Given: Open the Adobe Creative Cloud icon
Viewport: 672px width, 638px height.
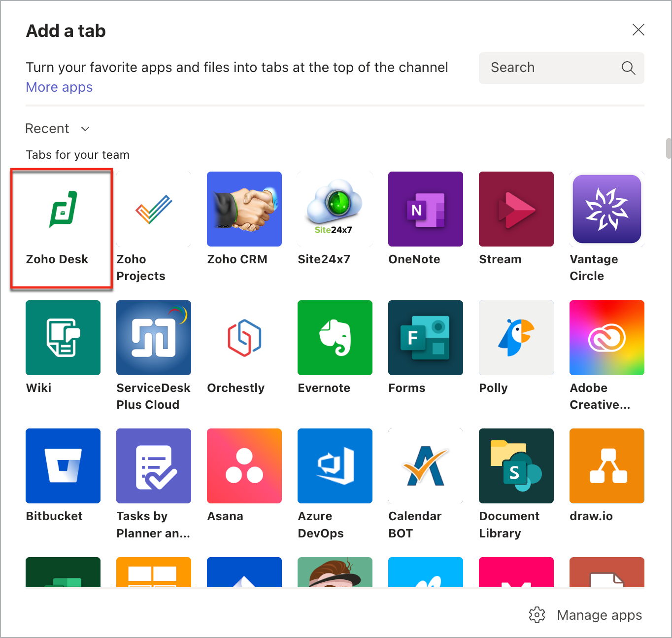Looking at the screenshot, I should (607, 338).
